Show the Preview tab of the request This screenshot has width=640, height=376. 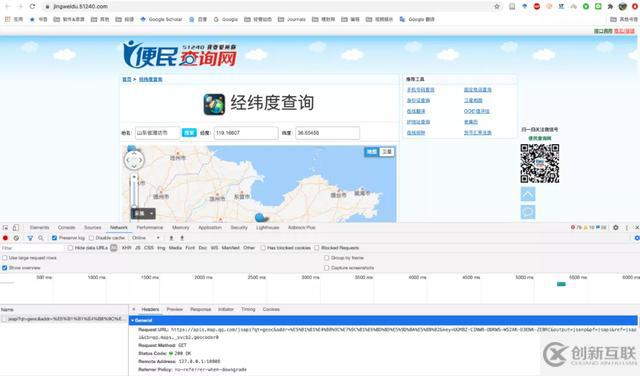[x=175, y=309]
